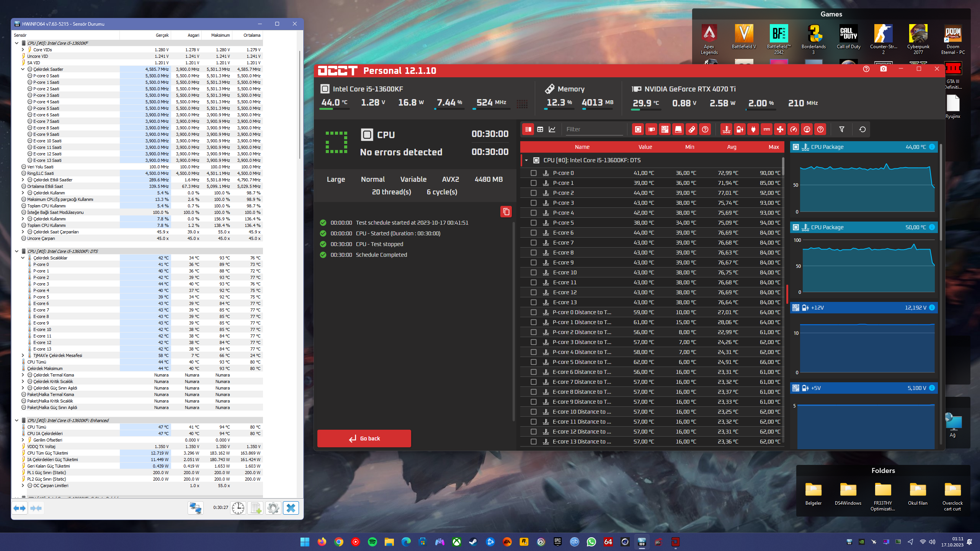The width and height of the screenshot is (980, 551).
Task: Click the funnel filter icon in OCCT
Action: [x=842, y=129]
